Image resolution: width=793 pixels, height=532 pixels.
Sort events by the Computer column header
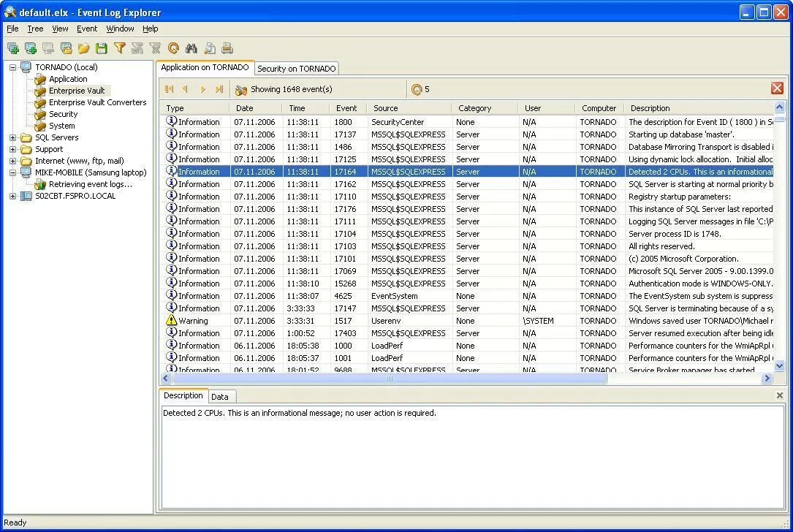[x=600, y=108]
